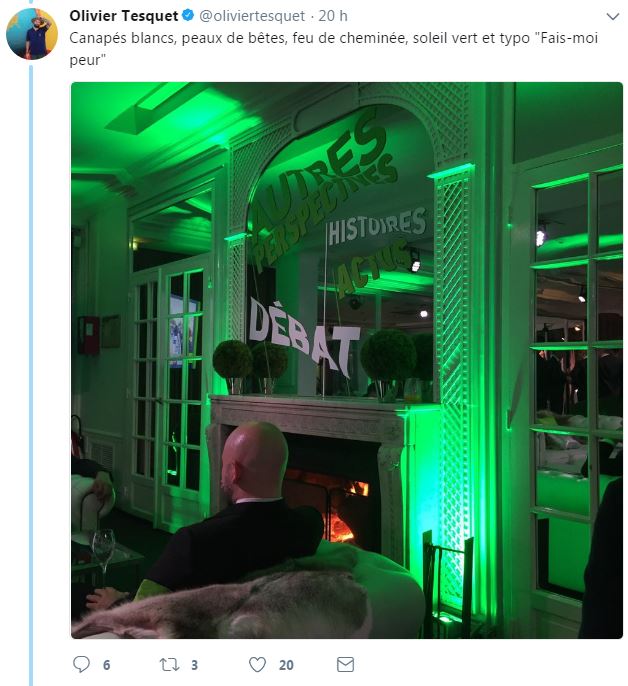
Task: Like the tweet with the heart icon
Action: pyautogui.click(x=257, y=665)
